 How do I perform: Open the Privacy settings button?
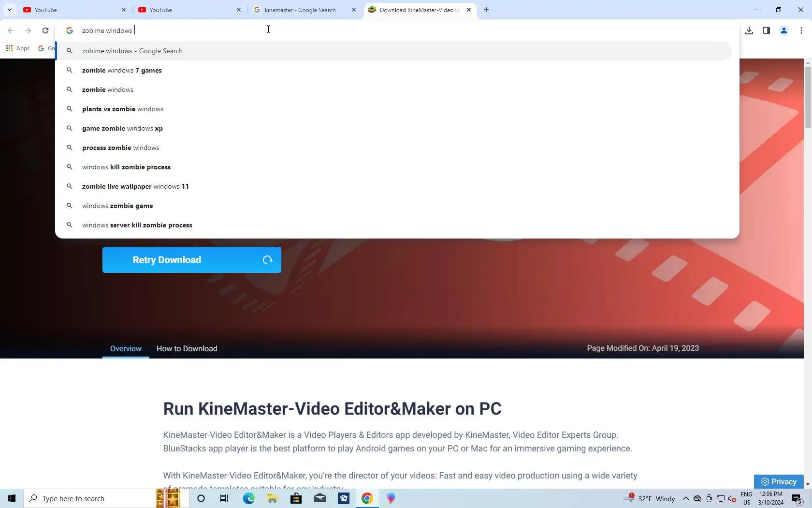779,481
